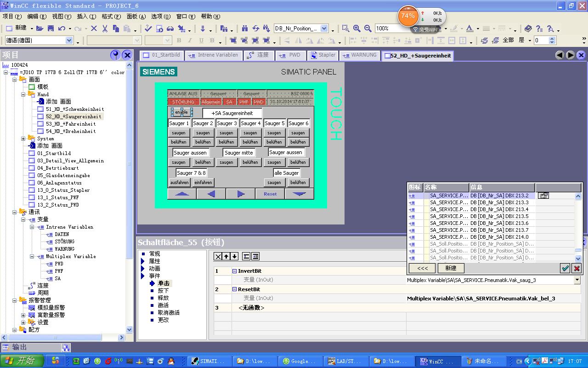The width and height of the screenshot is (588, 368).
Task: Collapse the Hand folder in tree
Action: click(x=23, y=94)
